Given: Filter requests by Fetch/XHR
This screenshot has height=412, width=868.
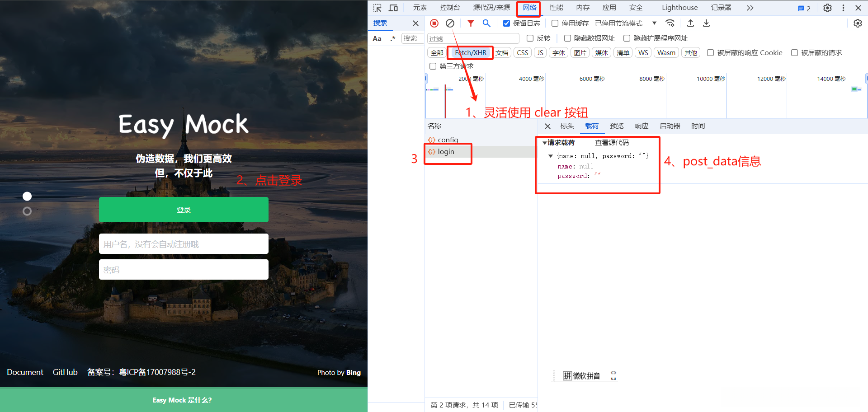Looking at the screenshot, I should click(471, 53).
